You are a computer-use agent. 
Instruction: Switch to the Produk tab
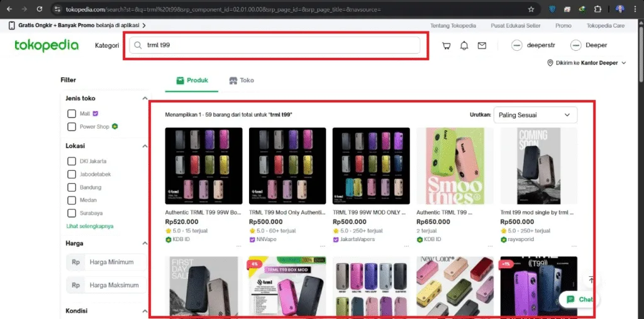192,80
